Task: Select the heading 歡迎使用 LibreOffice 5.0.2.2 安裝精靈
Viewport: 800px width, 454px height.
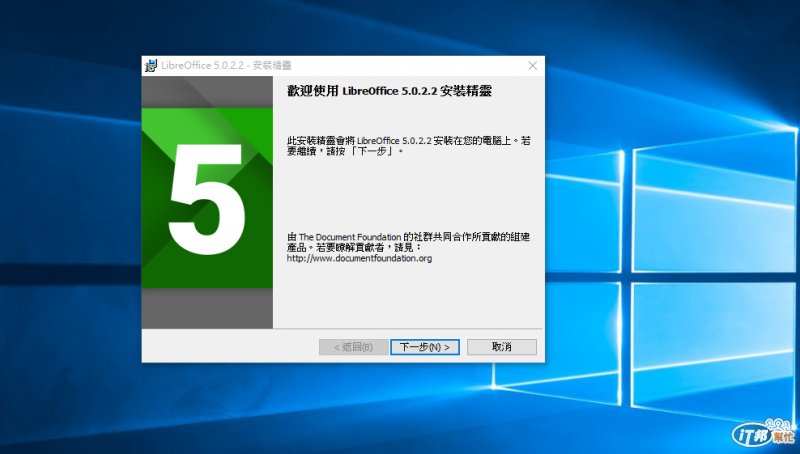Action: point(389,91)
